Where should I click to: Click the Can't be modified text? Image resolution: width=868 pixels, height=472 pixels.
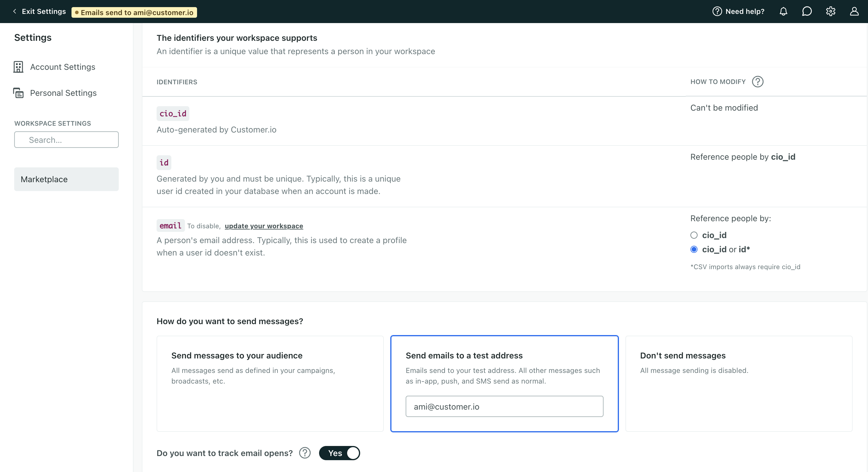(x=724, y=108)
